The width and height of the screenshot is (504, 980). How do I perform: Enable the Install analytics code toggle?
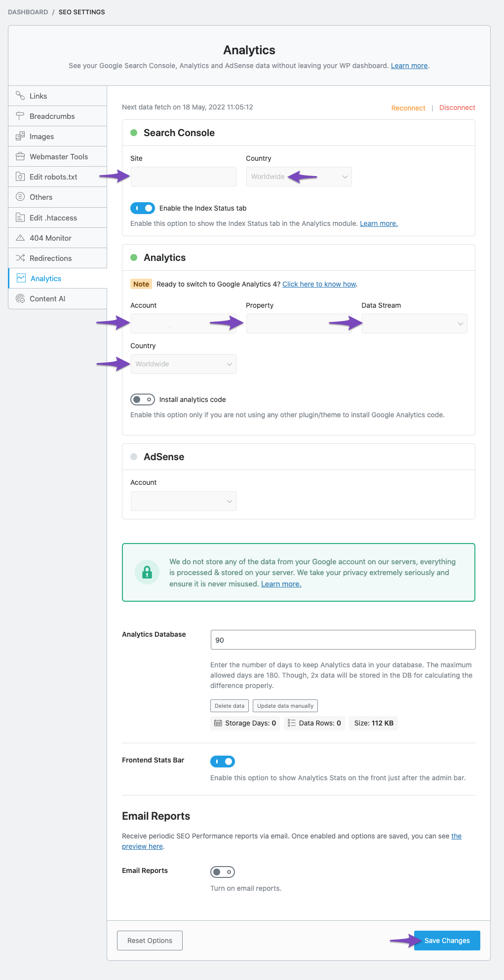pos(143,399)
